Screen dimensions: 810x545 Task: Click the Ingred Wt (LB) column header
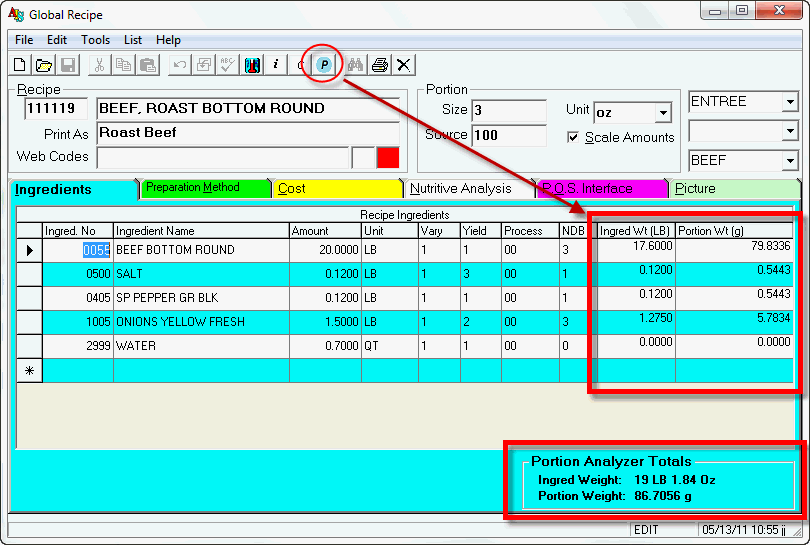(x=636, y=231)
